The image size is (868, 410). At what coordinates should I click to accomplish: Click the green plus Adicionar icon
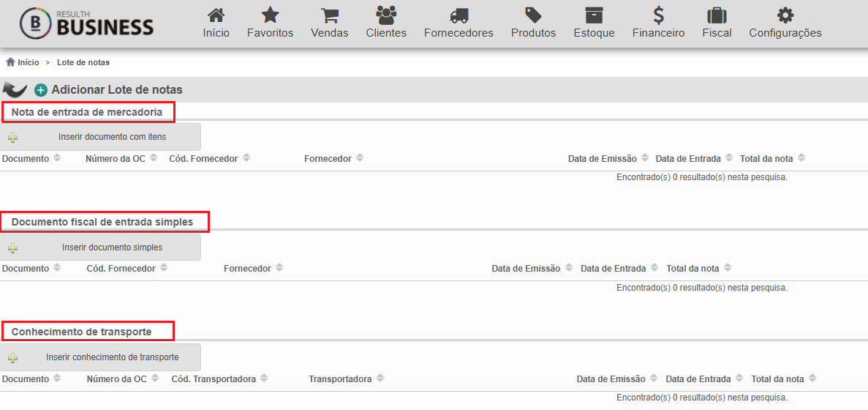tap(41, 90)
